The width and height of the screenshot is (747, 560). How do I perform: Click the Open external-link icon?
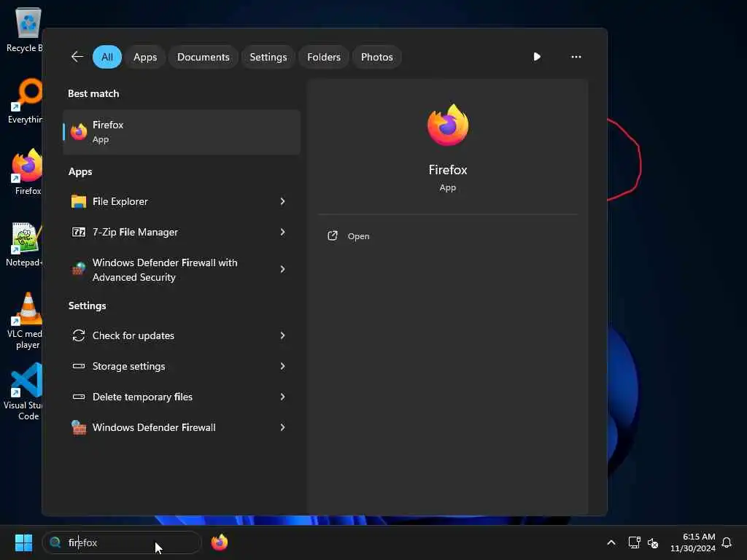pos(333,236)
